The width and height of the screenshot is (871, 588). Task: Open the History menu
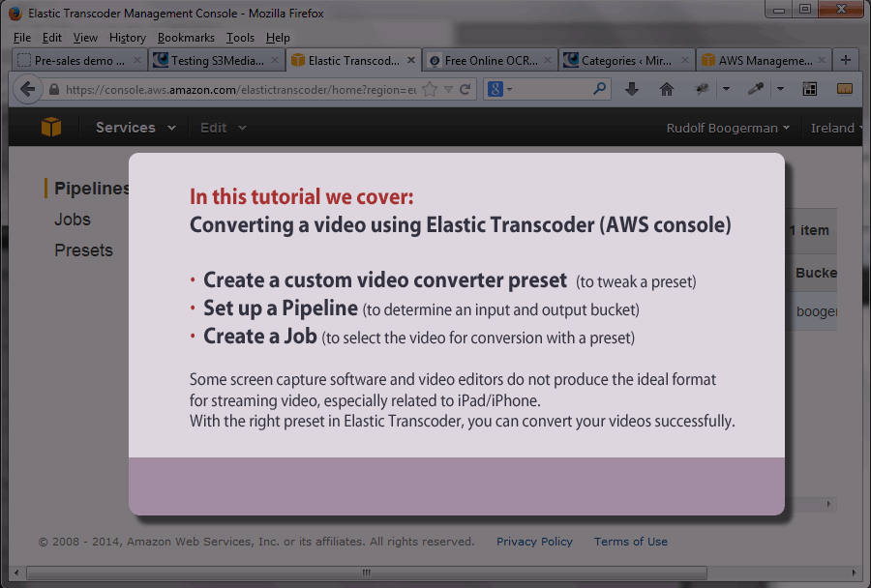[127, 38]
